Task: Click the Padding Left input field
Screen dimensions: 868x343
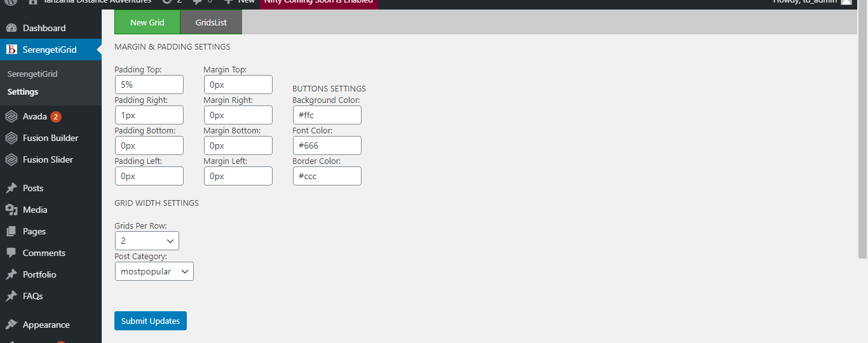Action: pyautogui.click(x=149, y=176)
